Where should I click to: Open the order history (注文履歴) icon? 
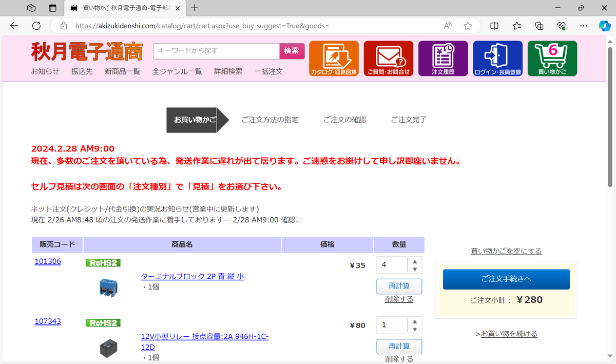[443, 59]
